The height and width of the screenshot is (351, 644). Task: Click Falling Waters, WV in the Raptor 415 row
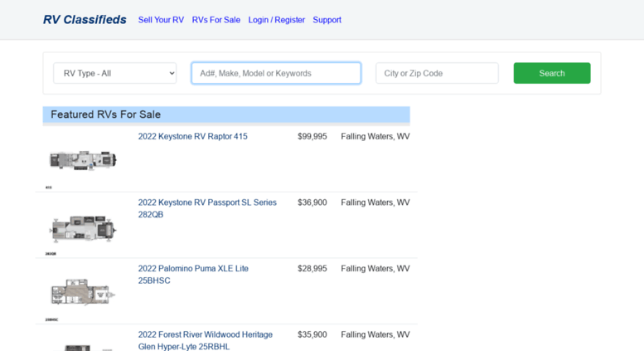click(x=375, y=136)
